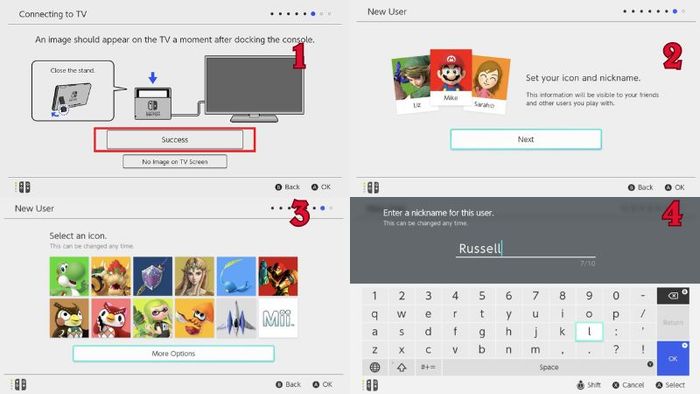
Task: Click Back on Select an icon screen
Action: click(288, 384)
